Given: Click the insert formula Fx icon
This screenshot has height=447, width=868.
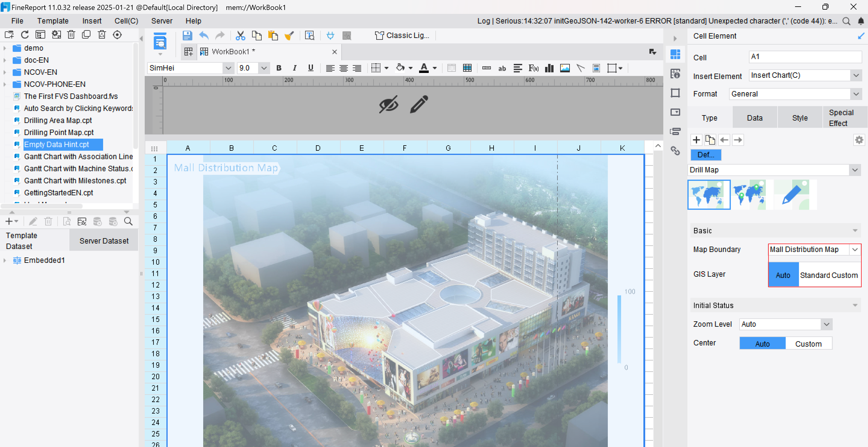Looking at the screenshot, I should [533, 68].
